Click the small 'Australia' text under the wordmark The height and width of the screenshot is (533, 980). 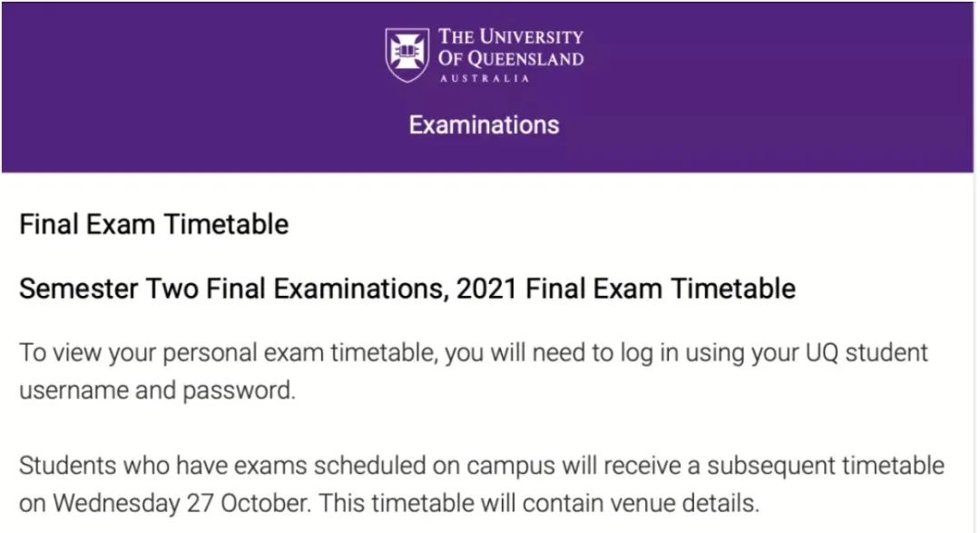click(x=485, y=79)
